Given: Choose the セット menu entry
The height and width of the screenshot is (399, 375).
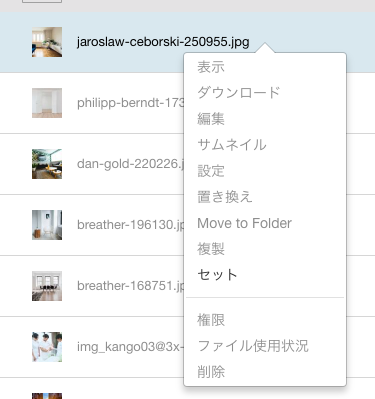Looking at the screenshot, I should (217, 275).
